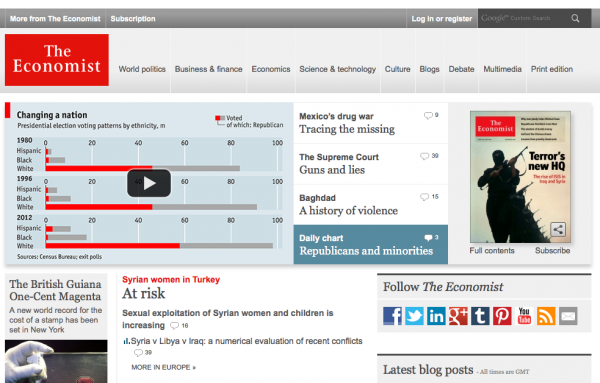The height and width of the screenshot is (383, 600).
Task: Click the comment bubble beside Baghdad story
Action: [x=424, y=197]
